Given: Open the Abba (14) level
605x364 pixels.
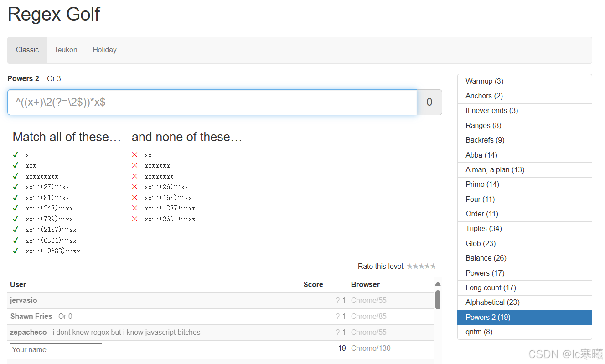Looking at the screenshot, I should (524, 155).
